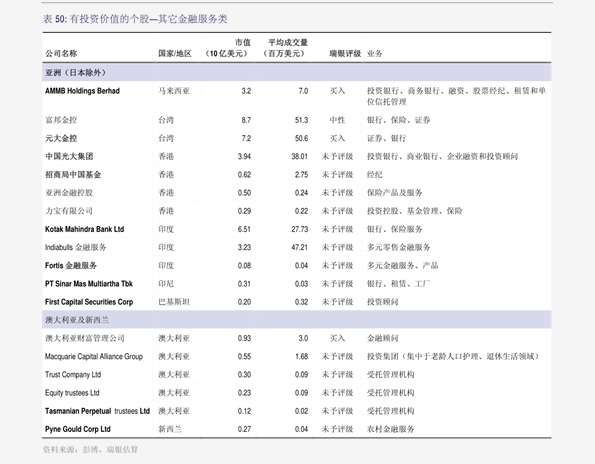
Task: Select business text '投资控股、基金管理、保险'
Action: [414, 211]
